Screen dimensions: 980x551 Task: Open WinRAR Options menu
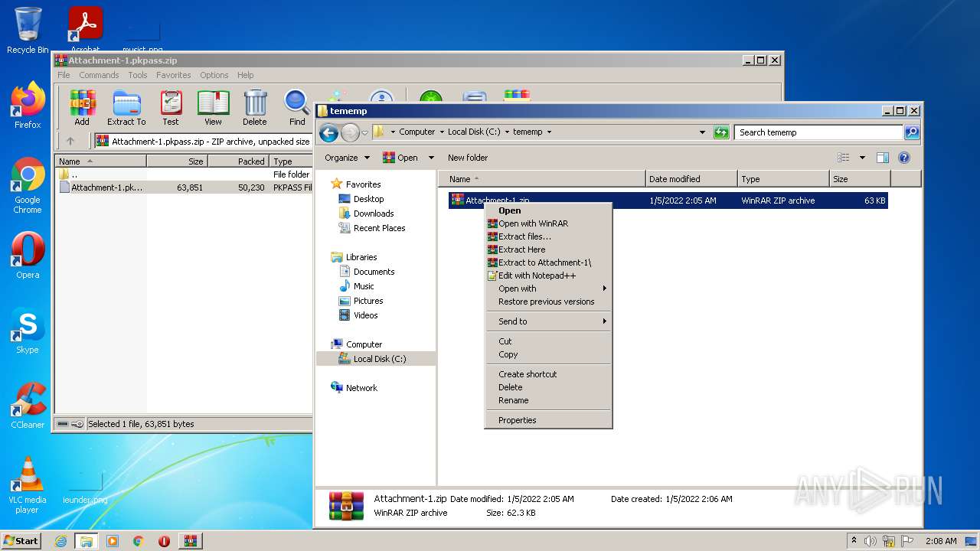click(x=214, y=75)
